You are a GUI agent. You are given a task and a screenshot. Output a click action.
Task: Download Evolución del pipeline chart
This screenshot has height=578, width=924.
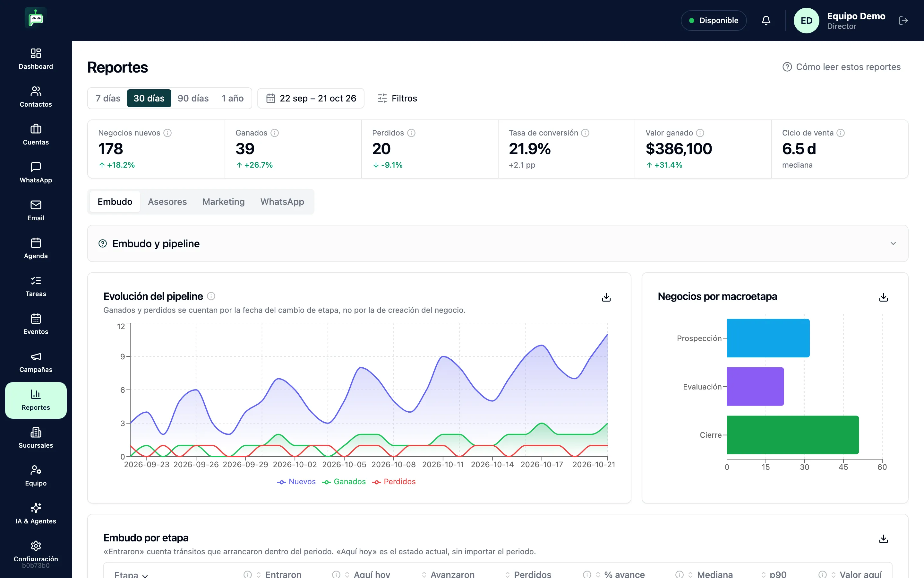coord(606,297)
